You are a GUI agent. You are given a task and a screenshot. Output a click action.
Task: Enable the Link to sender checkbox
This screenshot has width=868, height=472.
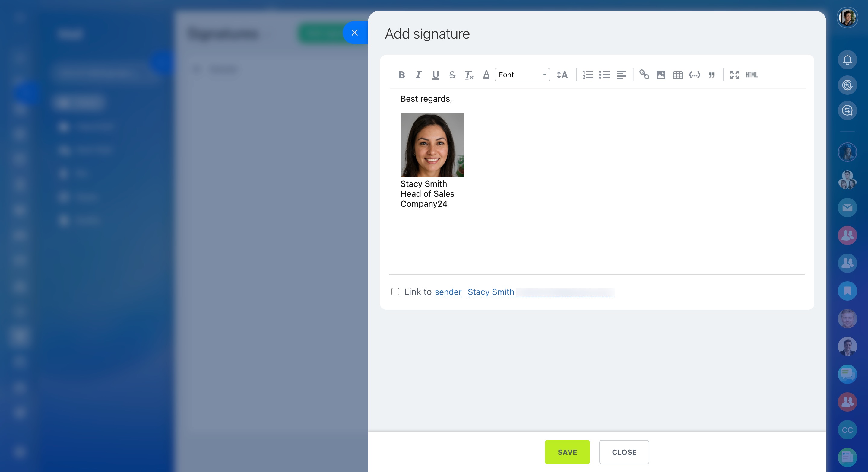(x=395, y=292)
